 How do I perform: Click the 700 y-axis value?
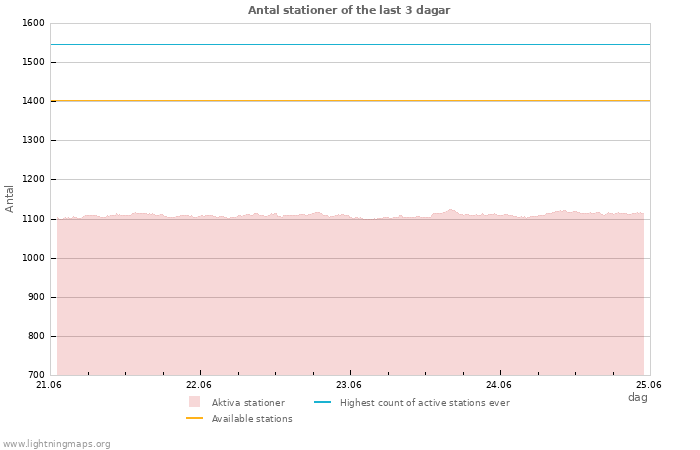pos(36,375)
